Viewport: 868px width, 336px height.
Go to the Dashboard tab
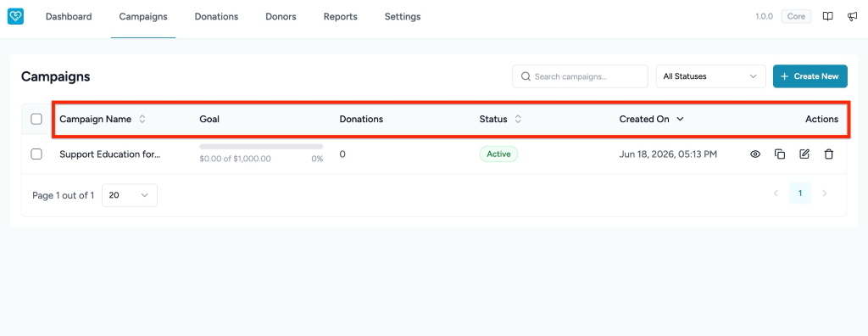(x=69, y=17)
